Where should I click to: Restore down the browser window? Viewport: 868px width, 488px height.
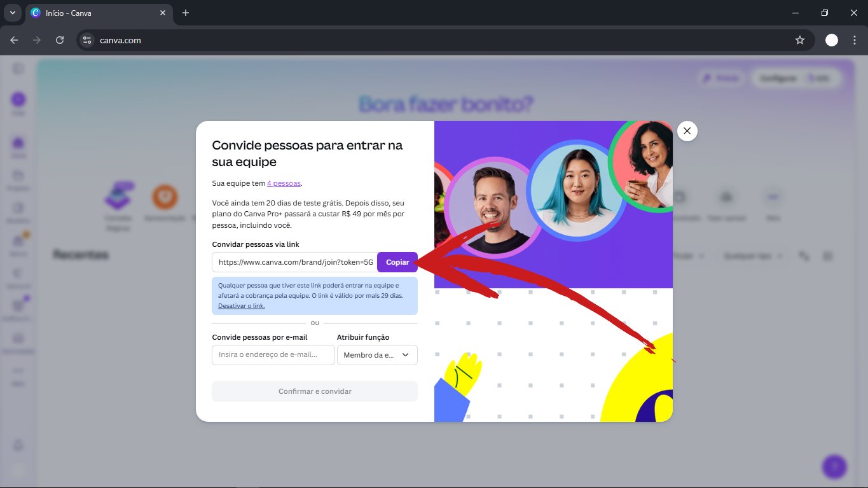click(825, 13)
